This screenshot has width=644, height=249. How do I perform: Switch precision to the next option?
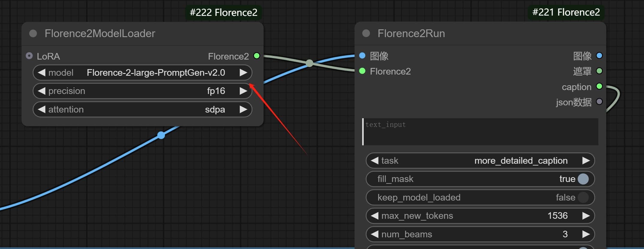tap(243, 91)
